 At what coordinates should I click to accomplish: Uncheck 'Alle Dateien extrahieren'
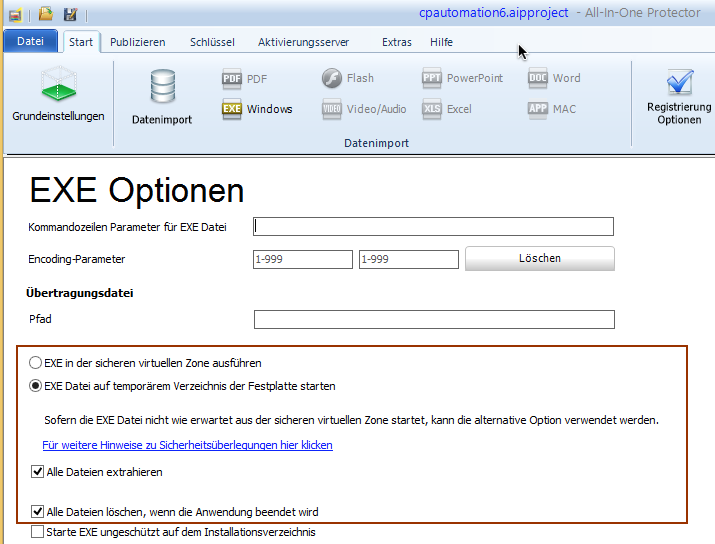click(38, 472)
